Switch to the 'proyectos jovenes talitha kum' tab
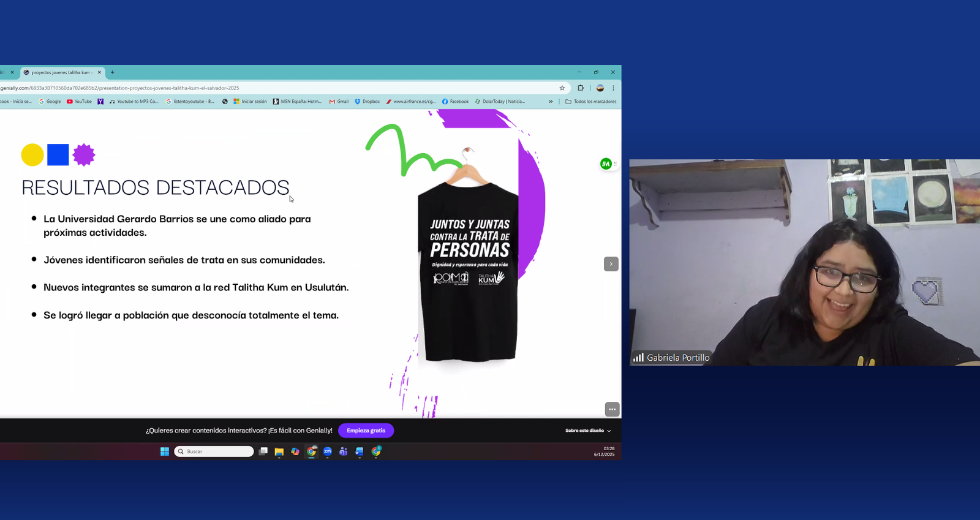 click(x=61, y=72)
